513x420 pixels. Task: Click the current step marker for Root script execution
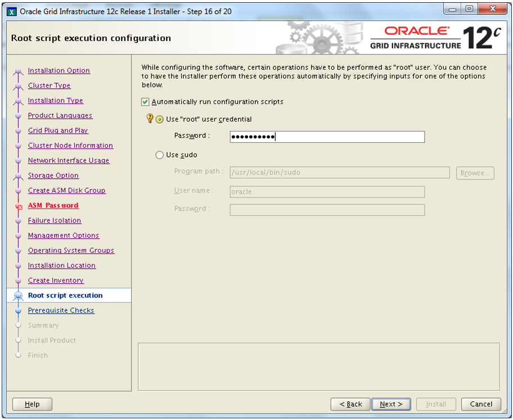coord(19,296)
